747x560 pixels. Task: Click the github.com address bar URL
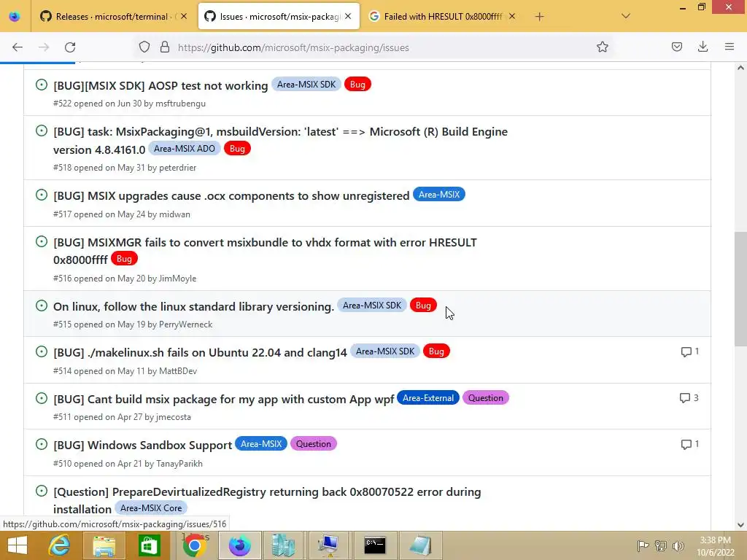[x=293, y=47]
